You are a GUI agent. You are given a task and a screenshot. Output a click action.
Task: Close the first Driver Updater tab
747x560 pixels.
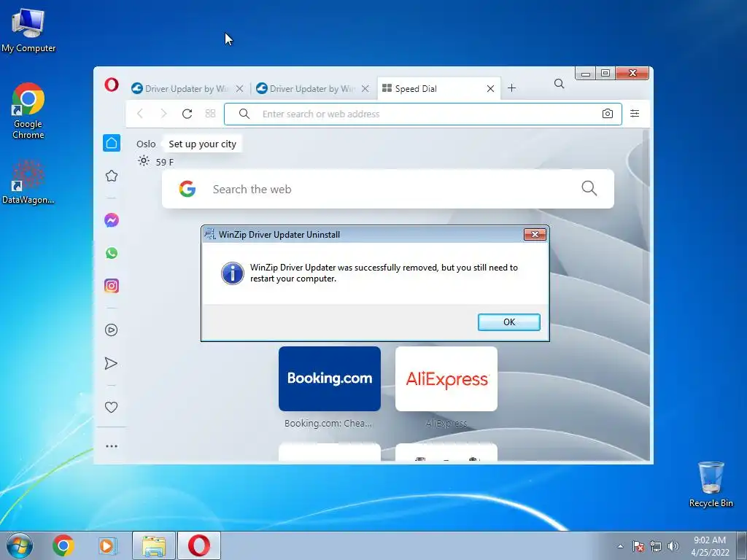click(239, 88)
